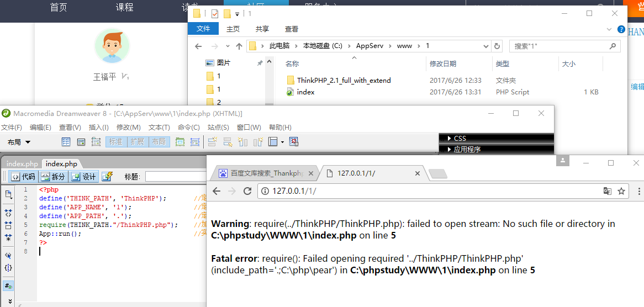Switch to Design view (设计)
The height and width of the screenshot is (307, 644).
(x=85, y=177)
